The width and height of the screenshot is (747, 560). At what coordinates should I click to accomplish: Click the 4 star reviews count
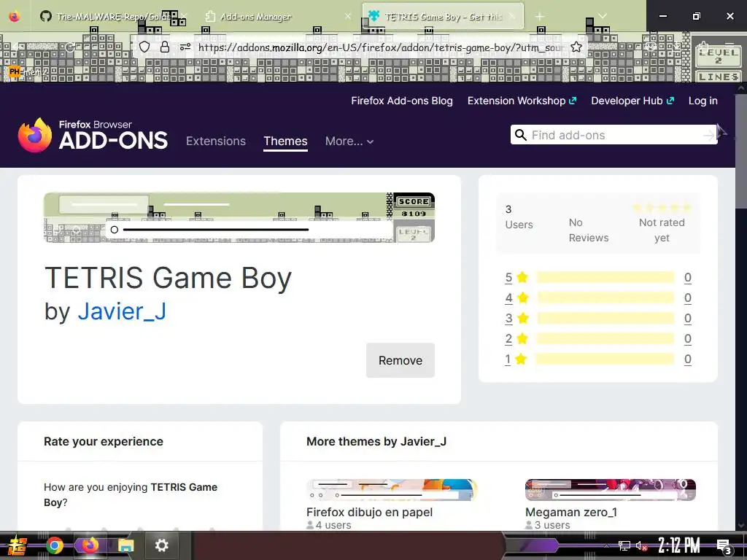pyautogui.click(x=687, y=297)
